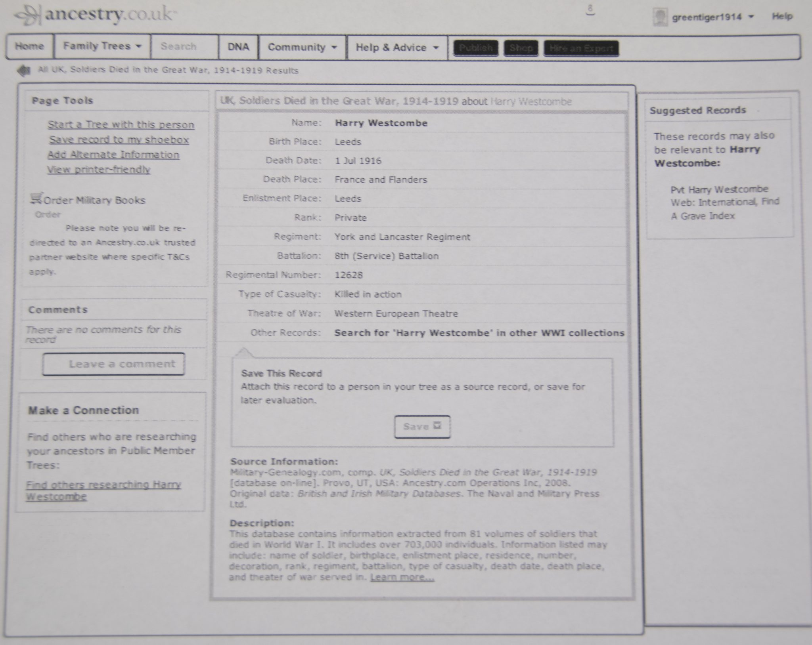Click the arrow icon on Save button
The height and width of the screenshot is (645, 812).
click(x=437, y=426)
